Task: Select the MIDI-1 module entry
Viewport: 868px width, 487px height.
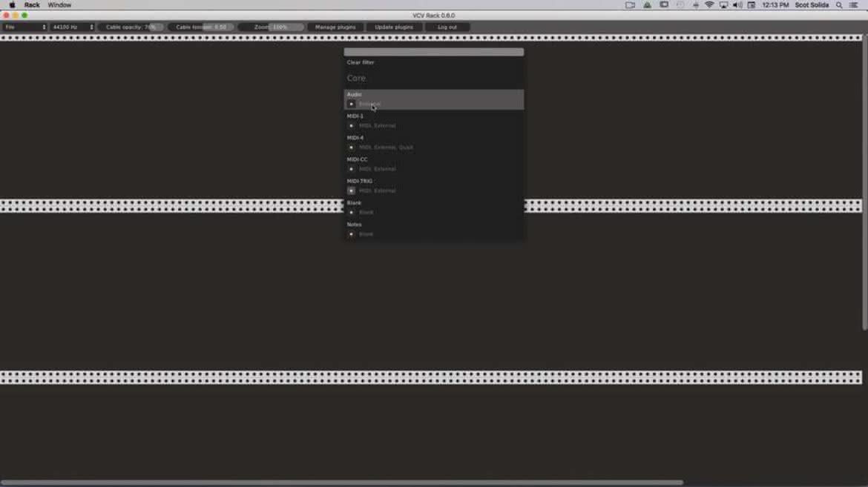Action: [x=434, y=121]
